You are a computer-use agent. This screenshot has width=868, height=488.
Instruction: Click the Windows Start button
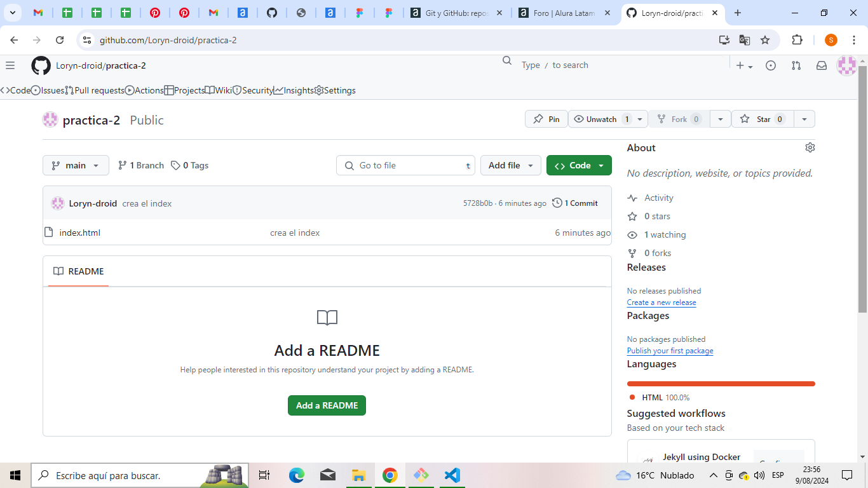pyautogui.click(x=15, y=475)
